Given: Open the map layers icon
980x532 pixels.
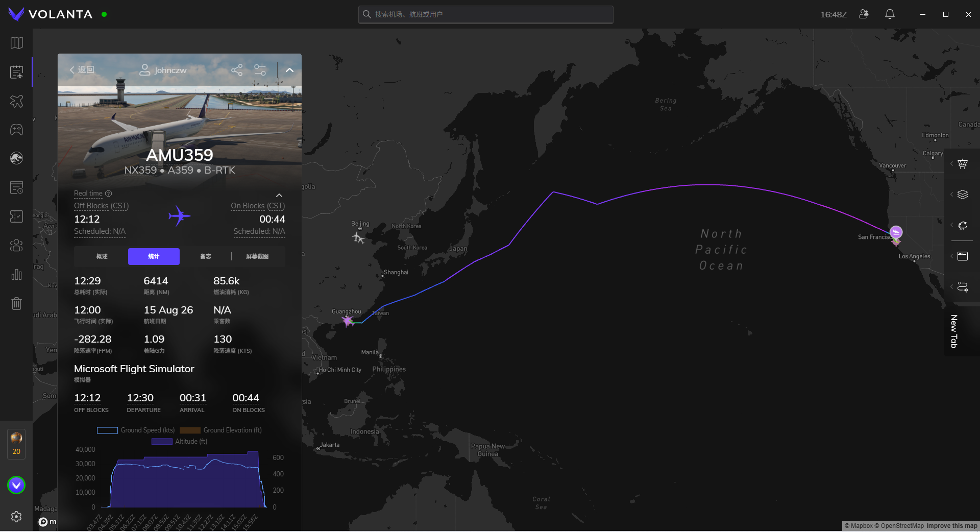Looking at the screenshot, I should (x=963, y=195).
